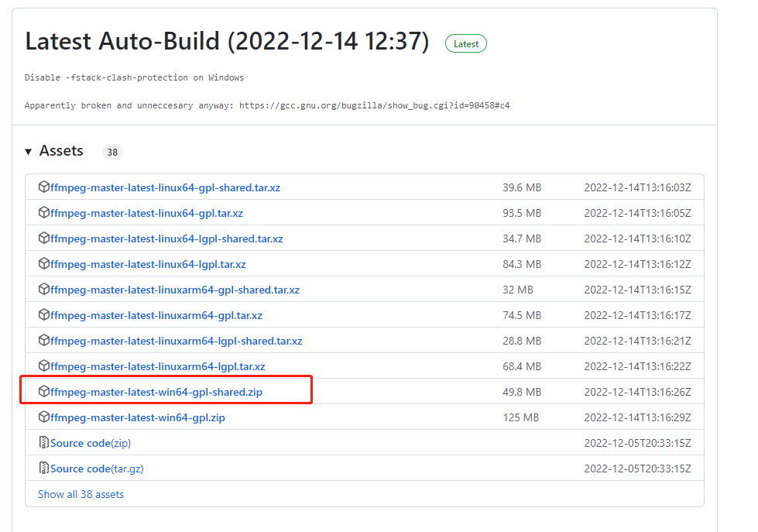Click Show all 38 assets link
The image size is (758, 532).
[x=81, y=494]
